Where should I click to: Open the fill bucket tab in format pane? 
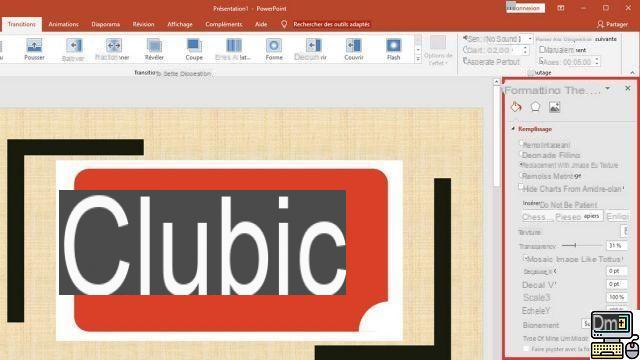(516, 107)
